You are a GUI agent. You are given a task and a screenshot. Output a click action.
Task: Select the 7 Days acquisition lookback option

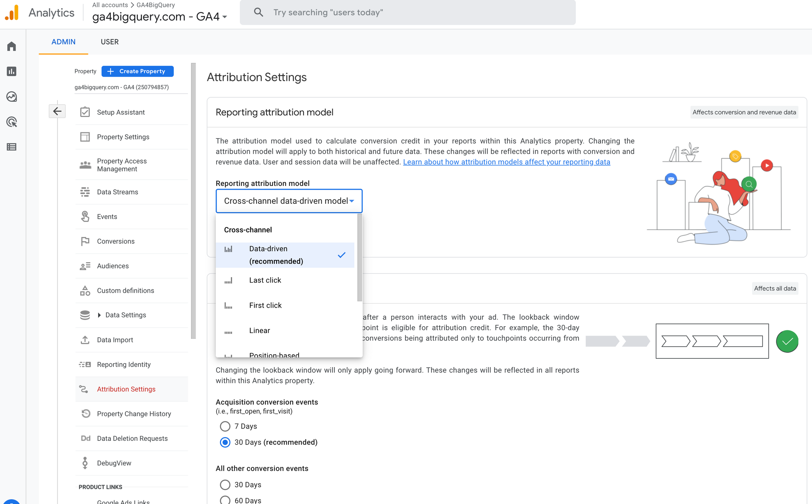pos(225,426)
